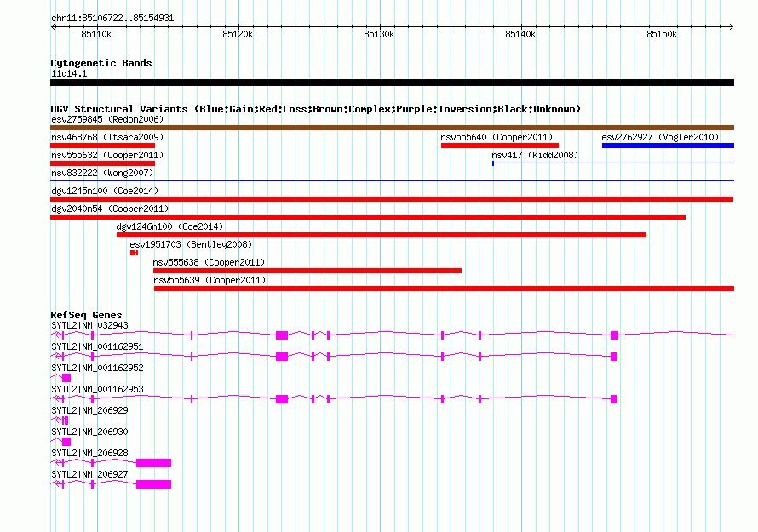Select the brown esv2759845 complex variant bar
Viewport: 758px width, 532px height.
pos(392,128)
